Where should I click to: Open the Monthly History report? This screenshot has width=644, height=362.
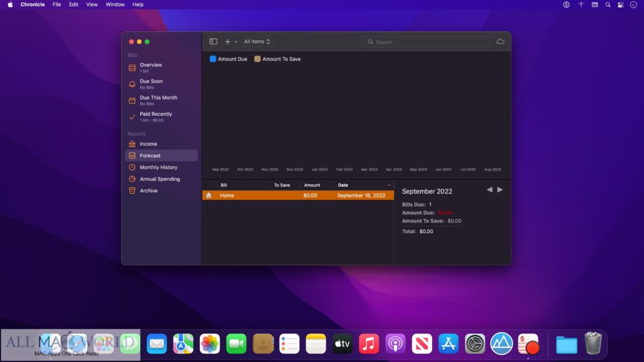(162, 167)
